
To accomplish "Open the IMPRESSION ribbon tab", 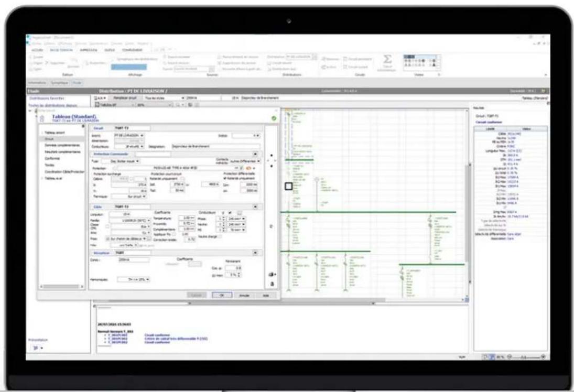I will [89, 50].
